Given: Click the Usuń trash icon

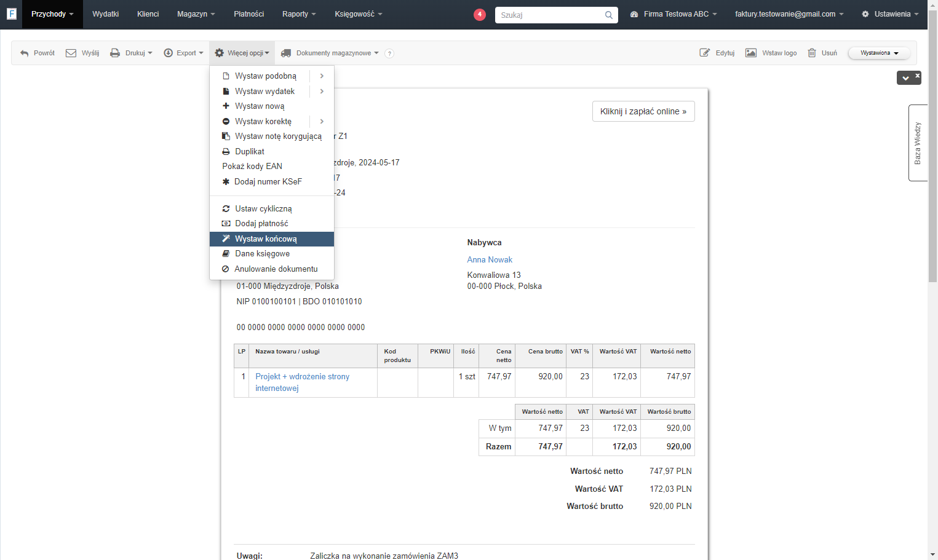Looking at the screenshot, I should pos(812,53).
